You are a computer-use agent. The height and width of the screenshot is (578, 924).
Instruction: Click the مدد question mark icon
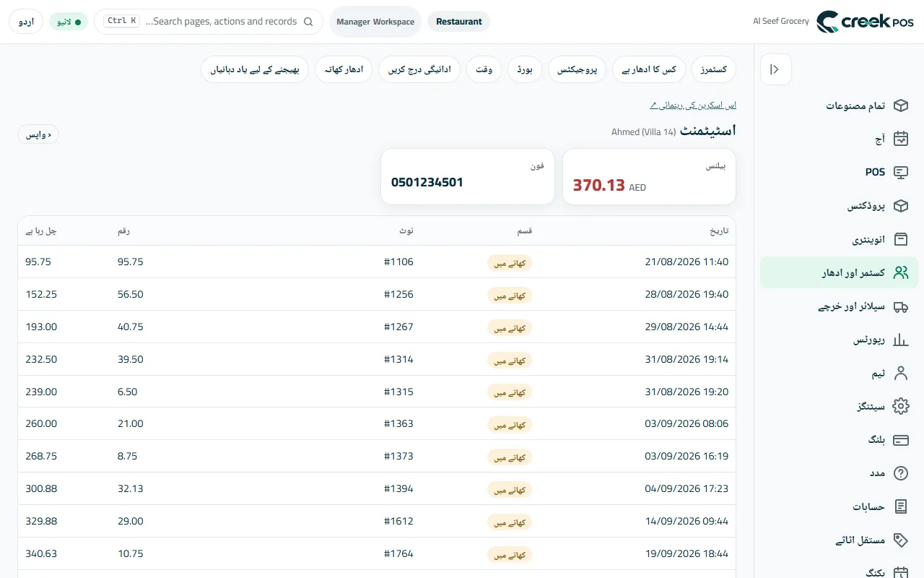tap(900, 473)
